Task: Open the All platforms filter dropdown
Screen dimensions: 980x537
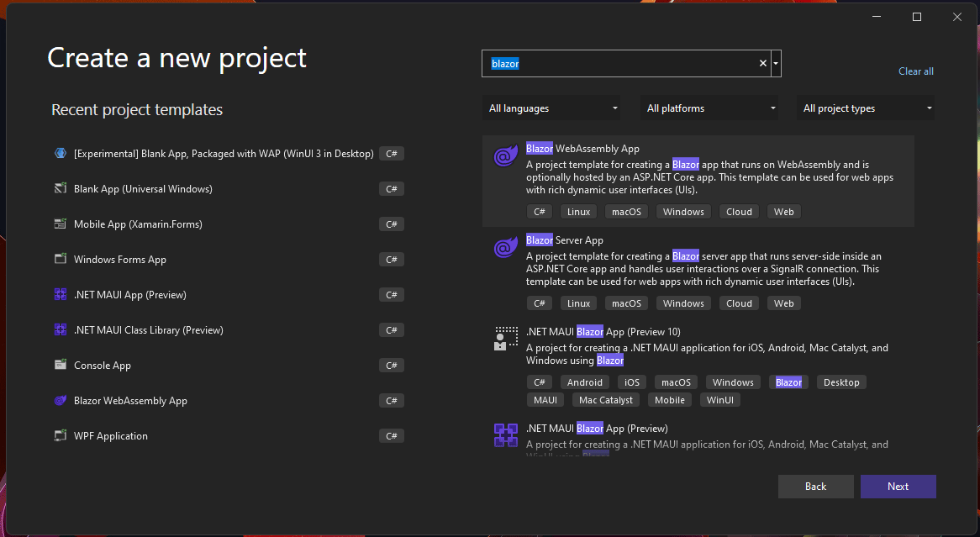Action: click(x=709, y=108)
